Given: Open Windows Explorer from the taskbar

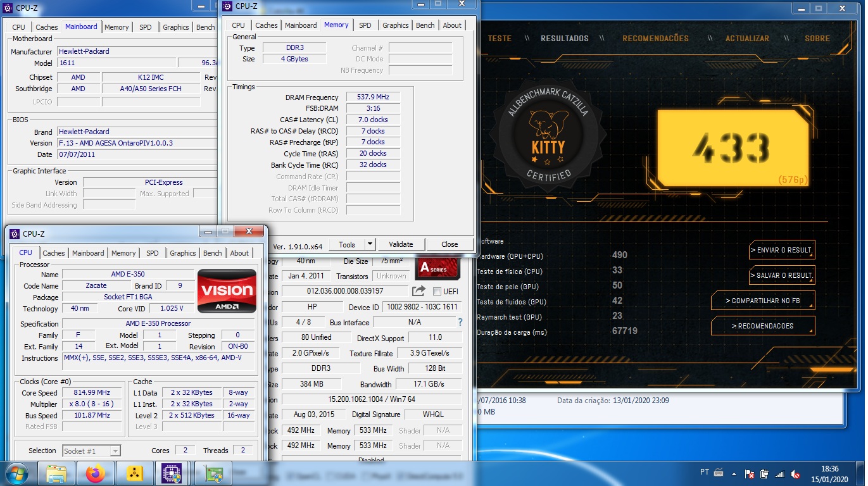Looking at the screenshot, I should pos(56,473).
